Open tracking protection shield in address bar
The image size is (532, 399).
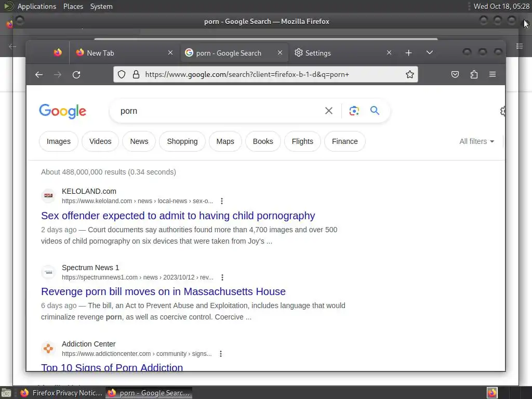tap(122, 75)
